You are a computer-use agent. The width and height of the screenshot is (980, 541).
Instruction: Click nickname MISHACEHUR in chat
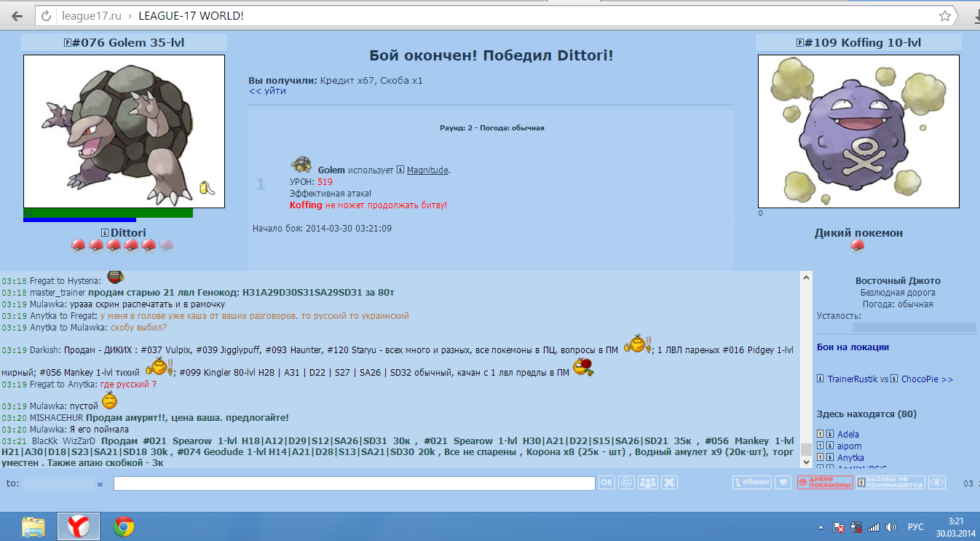pyautogui.click(x=57, y=418)
